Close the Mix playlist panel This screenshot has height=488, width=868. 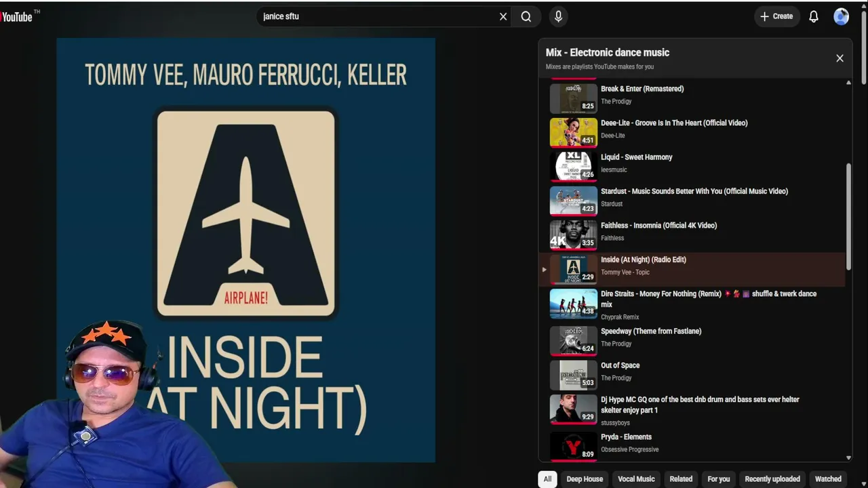pyautogui.click(x=840, y=58)
